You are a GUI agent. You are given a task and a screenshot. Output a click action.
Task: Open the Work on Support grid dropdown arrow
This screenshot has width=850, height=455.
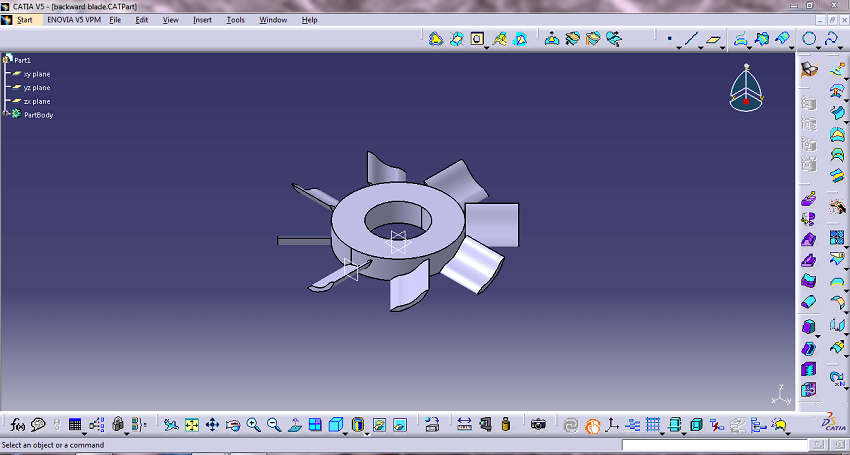[x=662, y=433]
